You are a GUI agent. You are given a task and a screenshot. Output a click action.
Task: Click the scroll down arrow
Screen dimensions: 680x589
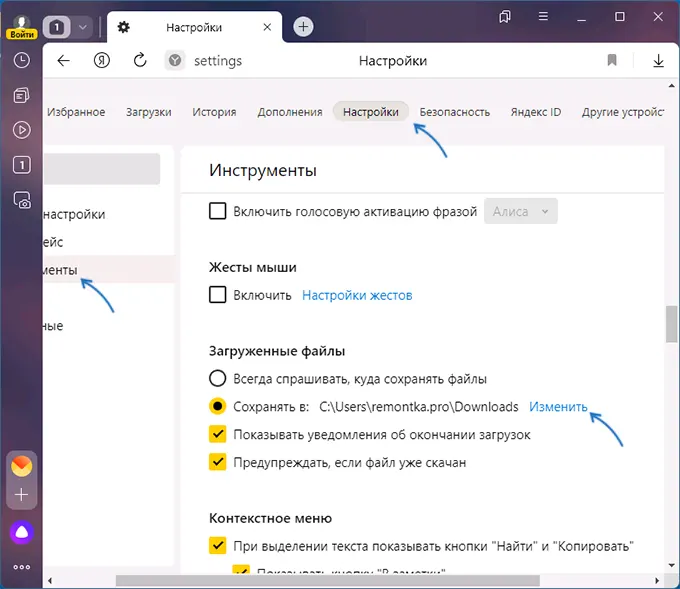(x=671, y=565)
